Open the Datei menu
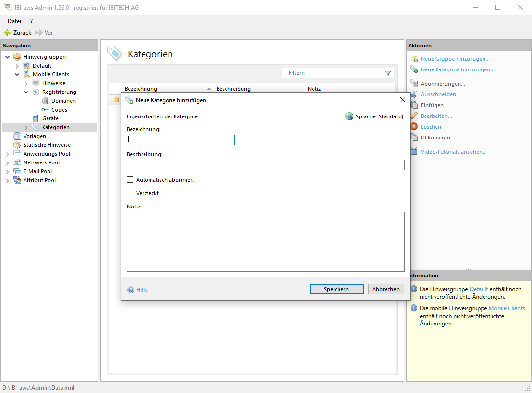 [15, 21]
